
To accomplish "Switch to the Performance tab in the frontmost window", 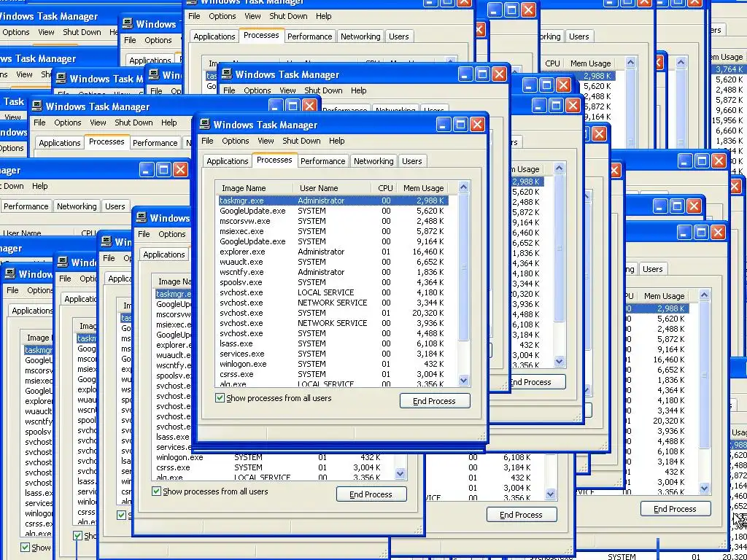I will [x=322, y=161].
